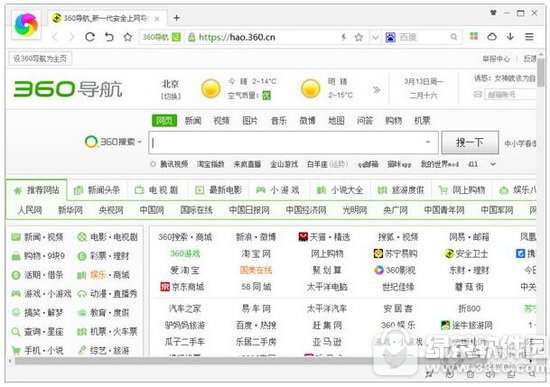550x387 pixels.
Task: Click the 设360导航为主页 button
Action: tap(40, 59)
